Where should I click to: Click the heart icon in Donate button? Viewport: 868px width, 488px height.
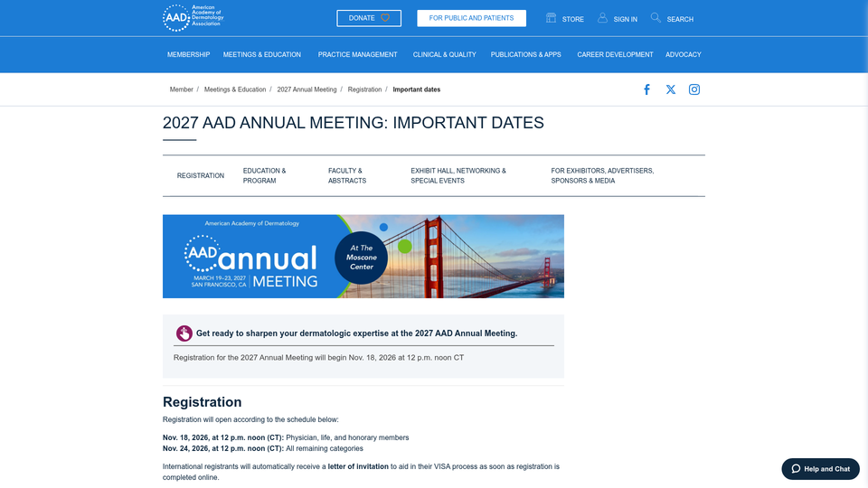coord(385,18)
